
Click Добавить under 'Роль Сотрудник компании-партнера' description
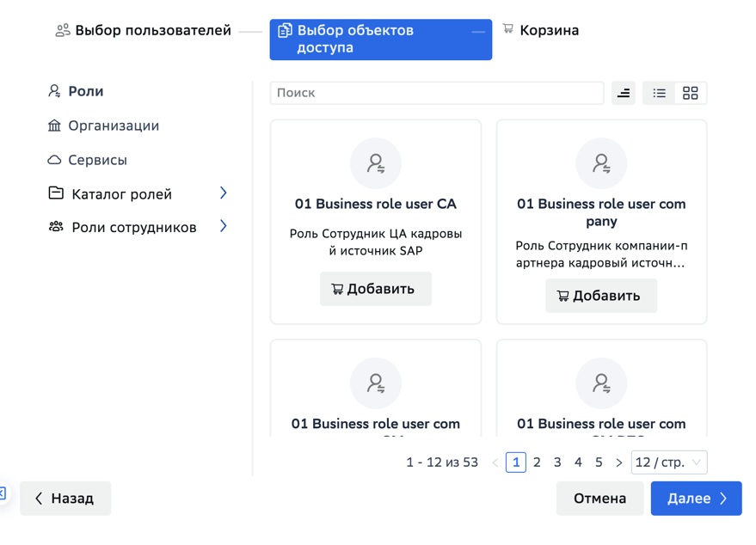point(601,296)
